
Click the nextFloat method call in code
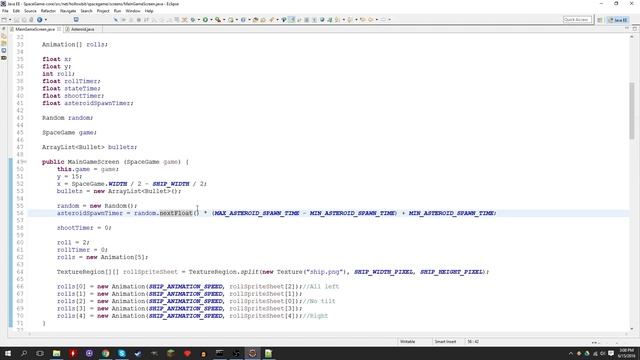click(176, 213)
